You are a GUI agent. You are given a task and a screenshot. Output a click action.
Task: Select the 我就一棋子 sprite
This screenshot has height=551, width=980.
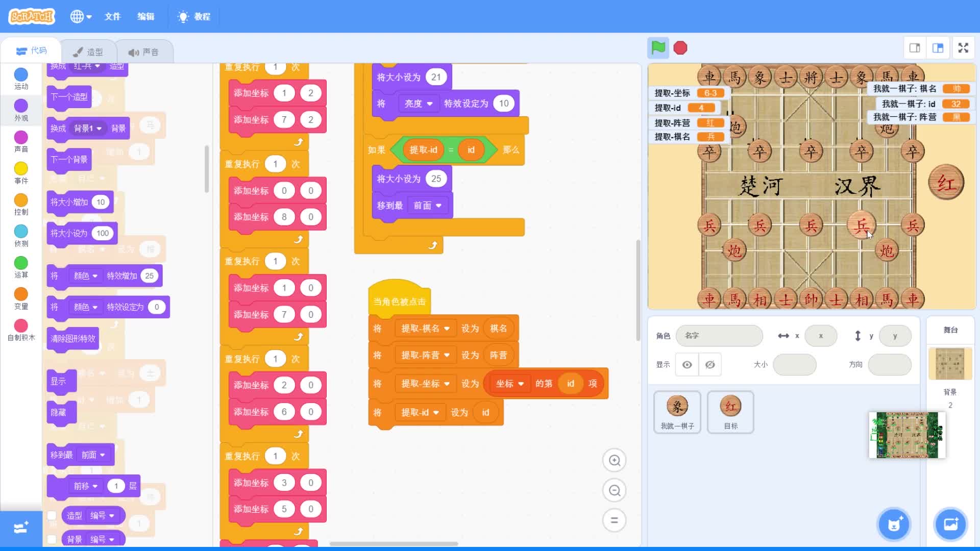pyautogui.click(x=677, y=412)
